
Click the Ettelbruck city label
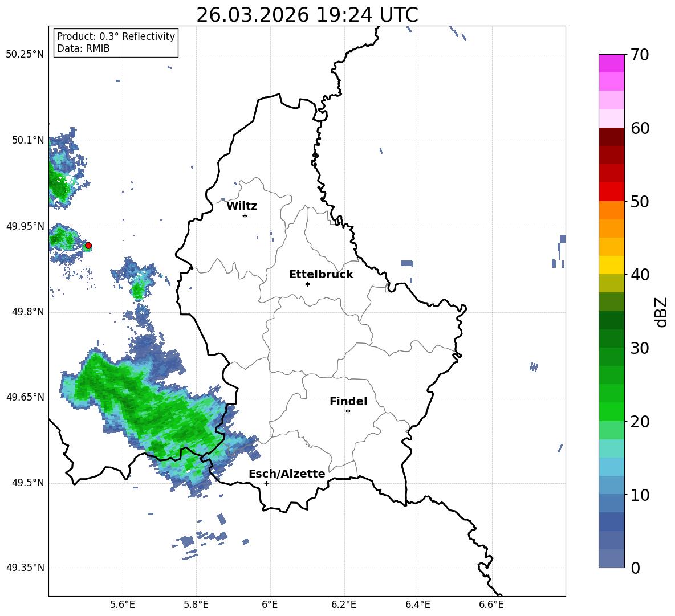pos(321,275)
